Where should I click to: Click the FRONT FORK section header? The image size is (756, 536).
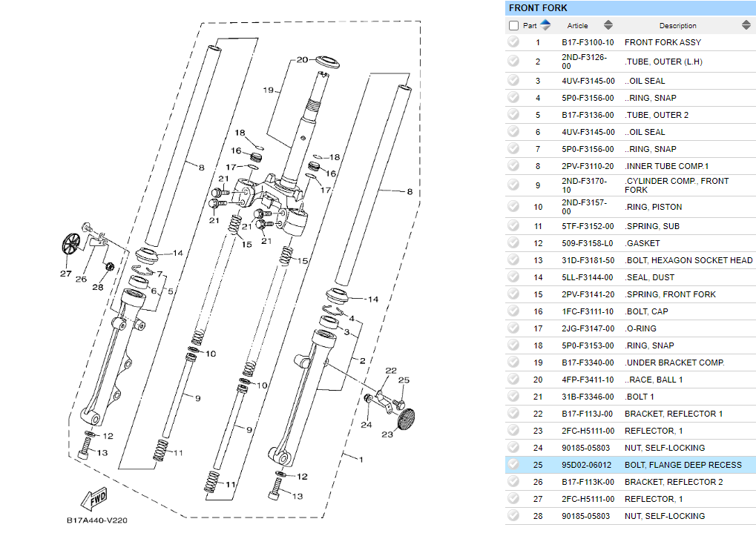[x=538, y=8]
